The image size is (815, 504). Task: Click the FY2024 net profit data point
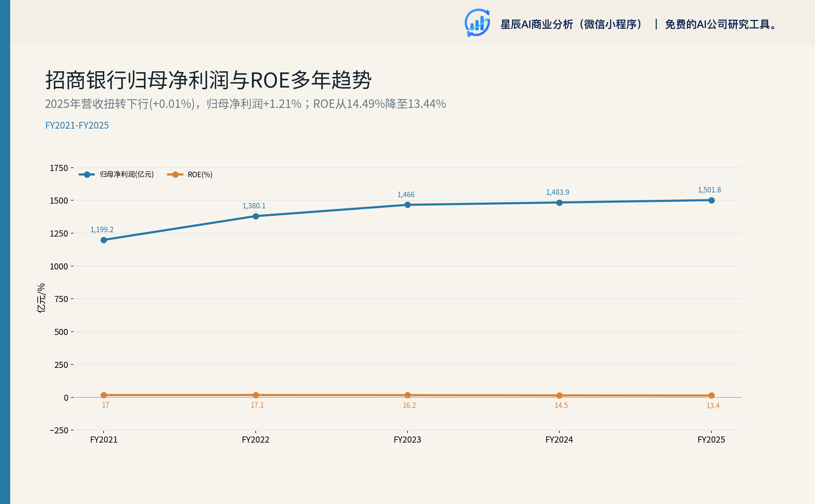click(x=559, y=203)
